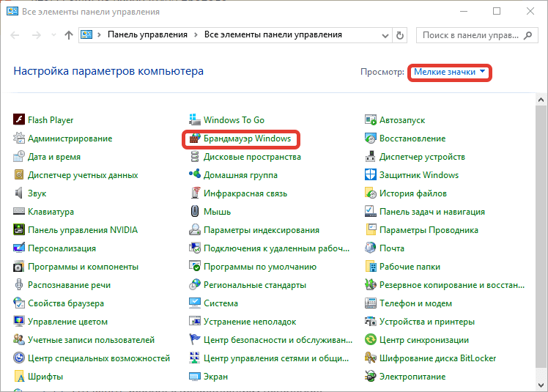Image resolution: width=548 pixels, height=392 pixels.
Task: Open the Центр синхронизации green icon
Action: (371, 339)
